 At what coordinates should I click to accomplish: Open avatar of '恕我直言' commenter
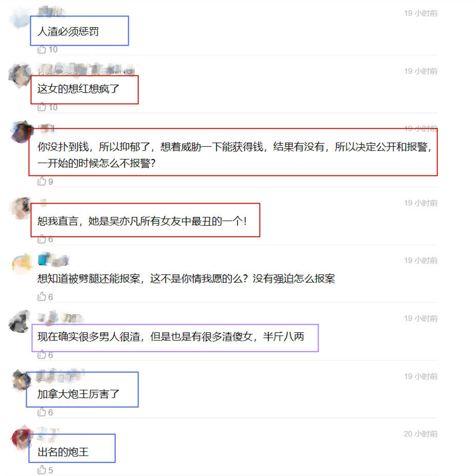pos(20,208)
